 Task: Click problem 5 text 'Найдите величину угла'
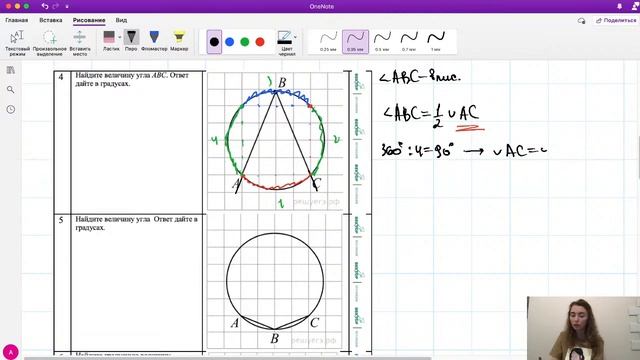pyautogui.click(x=136, y=223)
